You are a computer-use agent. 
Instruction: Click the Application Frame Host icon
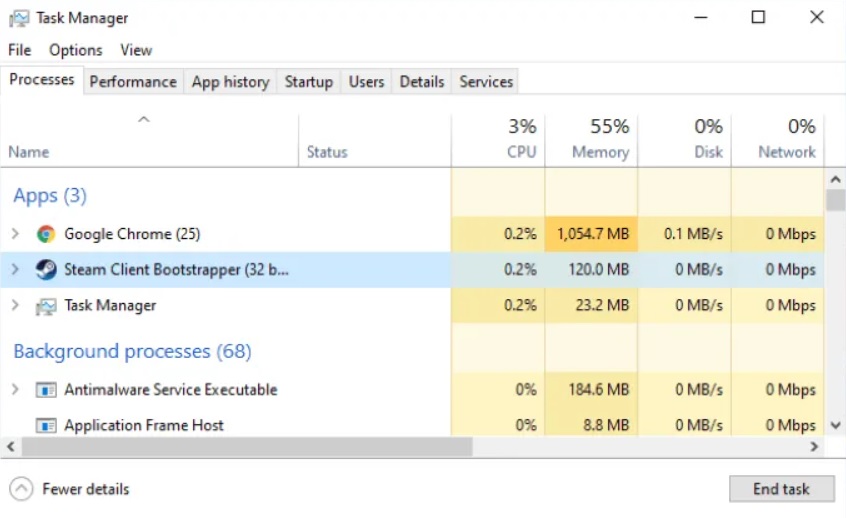click(x=46, y=426)
